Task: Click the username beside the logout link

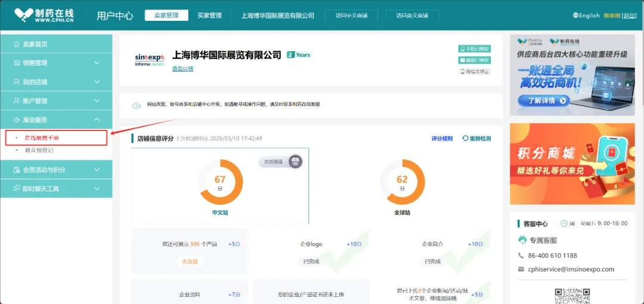Action: [612, 15]
